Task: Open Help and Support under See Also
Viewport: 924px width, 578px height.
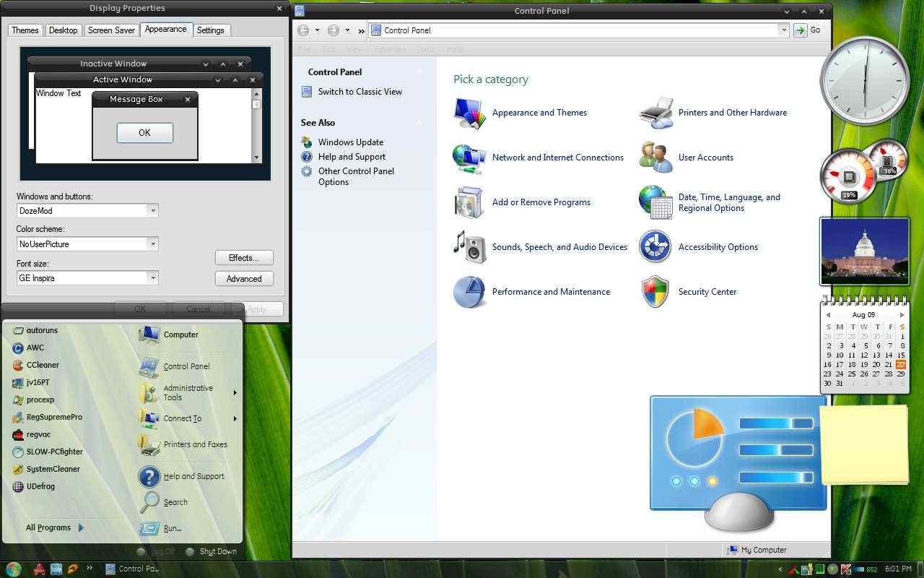Action: click(x=352, y=157)
